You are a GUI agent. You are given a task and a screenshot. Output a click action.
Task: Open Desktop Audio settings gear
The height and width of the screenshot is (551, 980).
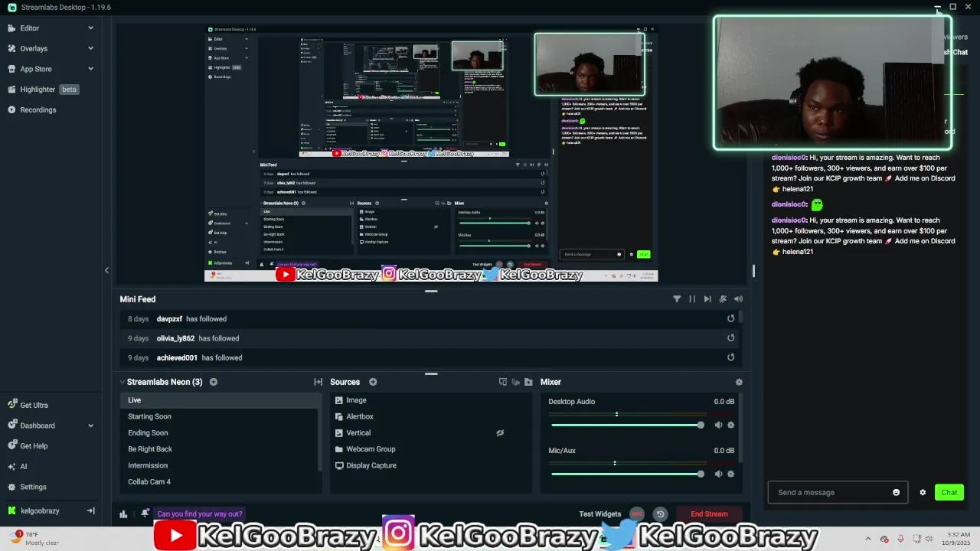click(730, 425)
